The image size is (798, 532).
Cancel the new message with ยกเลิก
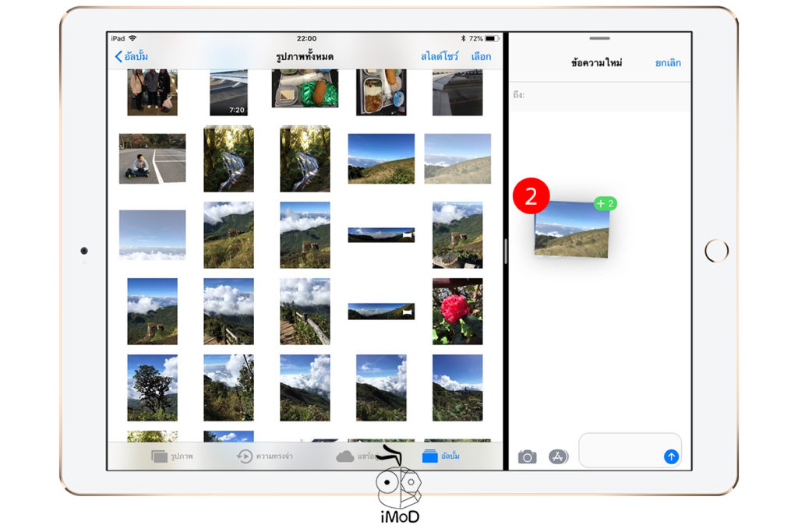(668, 60)
